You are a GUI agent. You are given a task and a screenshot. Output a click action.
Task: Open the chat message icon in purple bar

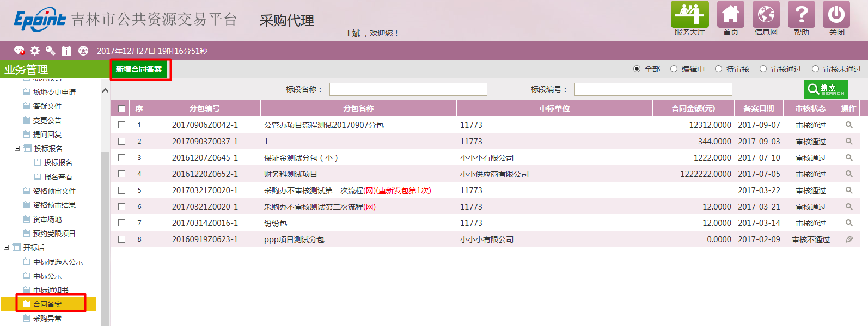point(19,51)
